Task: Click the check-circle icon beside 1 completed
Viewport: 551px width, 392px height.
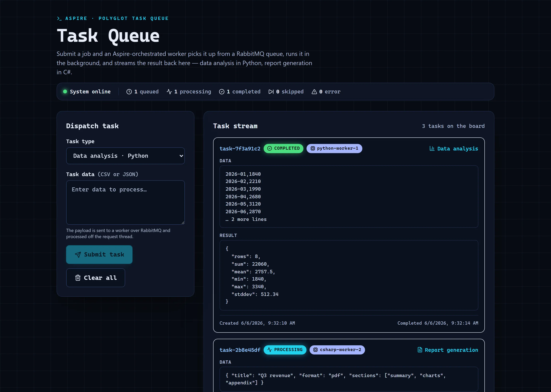Action: (x=222, y=92)
